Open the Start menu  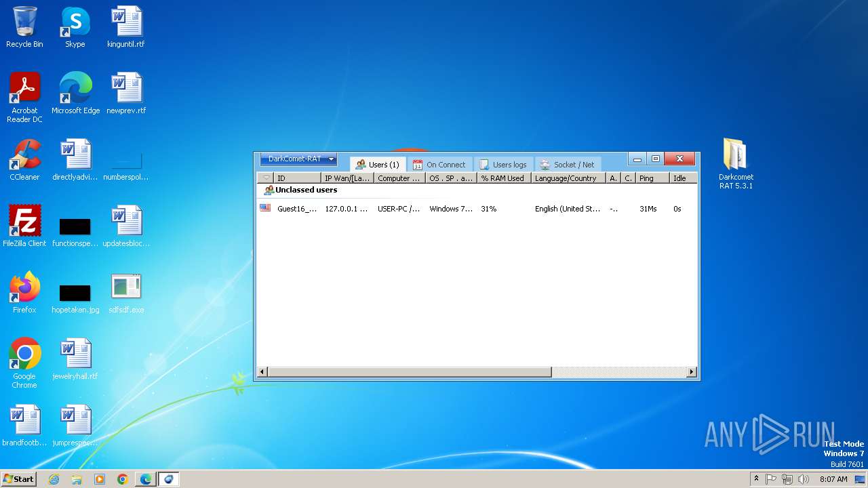pos(18,479)
